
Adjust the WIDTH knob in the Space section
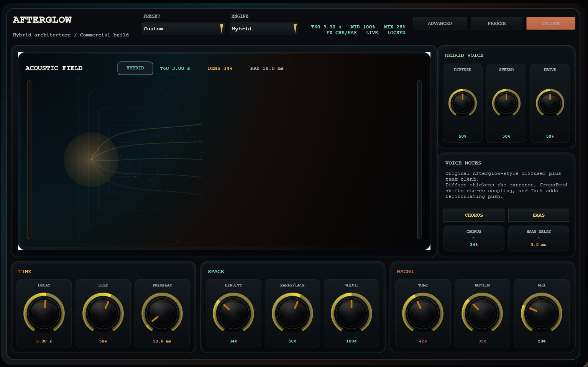[351, 313]
